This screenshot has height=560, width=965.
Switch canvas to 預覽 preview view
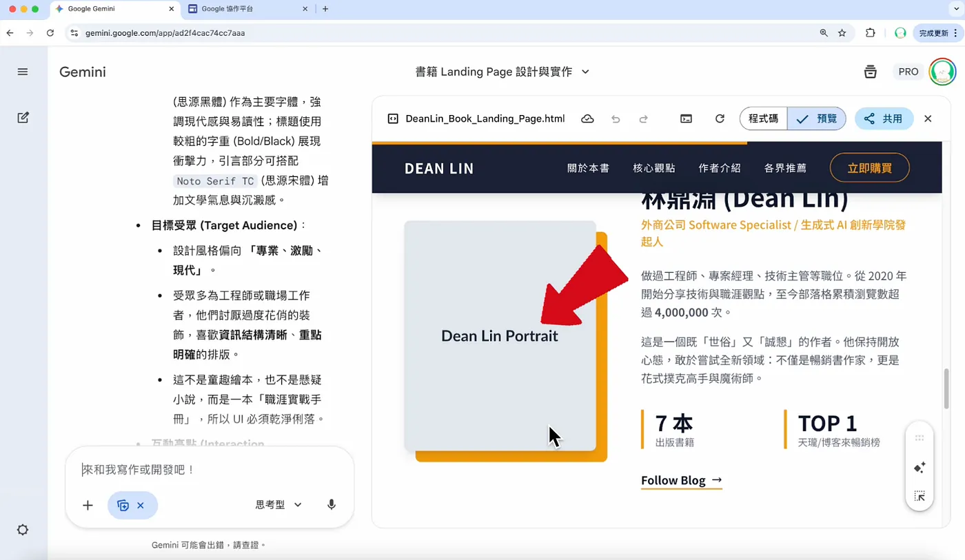(817, 118)
